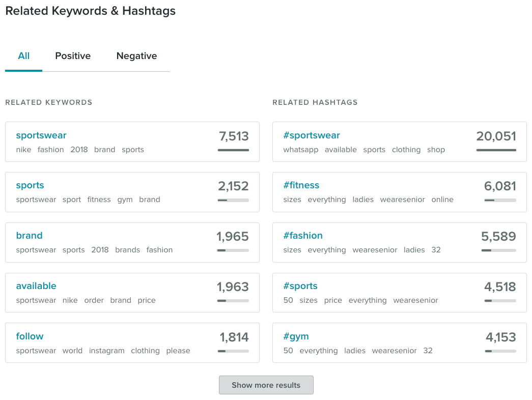The height and width of the screenshot is (400, 532).
Task: Open the Positive tab
Action: point(73,56)
